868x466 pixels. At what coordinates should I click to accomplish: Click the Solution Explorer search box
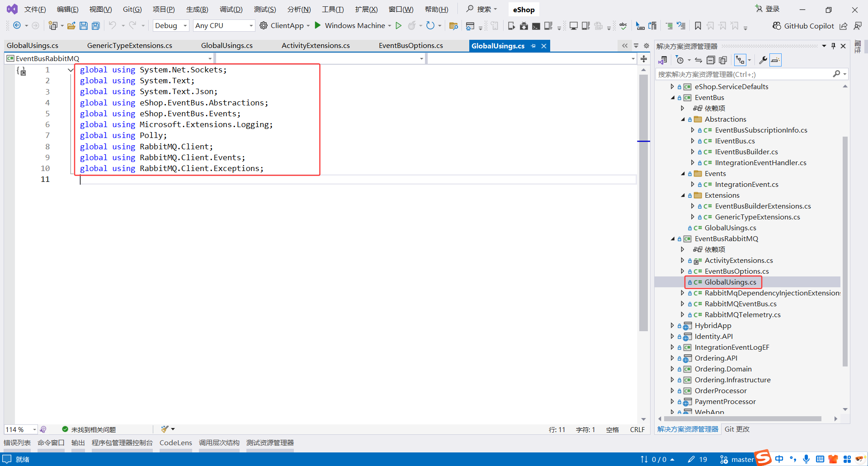pyautogui.click(x=744, y=74)
